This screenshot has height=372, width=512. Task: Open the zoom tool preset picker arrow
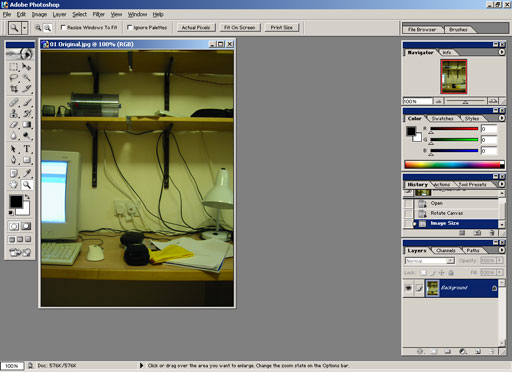coord(25,28)
